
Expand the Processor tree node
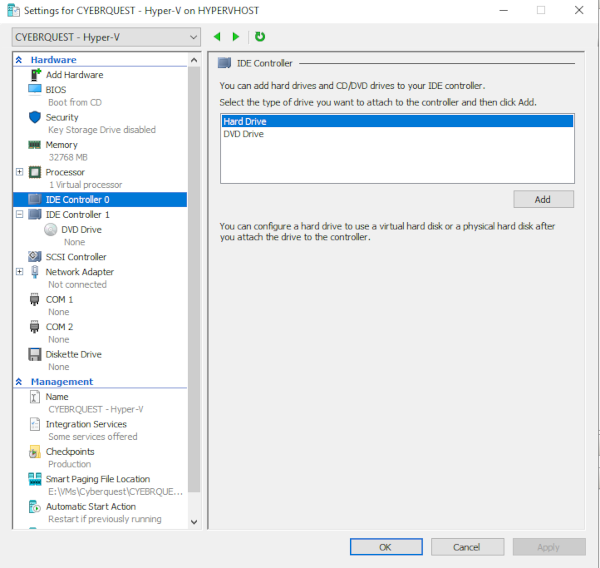click(20, 172)
